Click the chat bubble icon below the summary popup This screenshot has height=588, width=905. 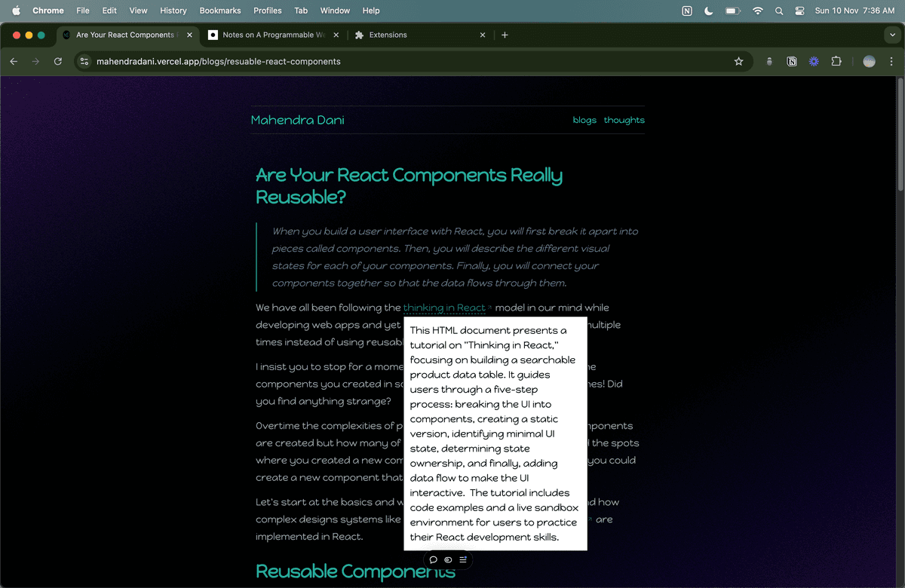tap(434, 559)
